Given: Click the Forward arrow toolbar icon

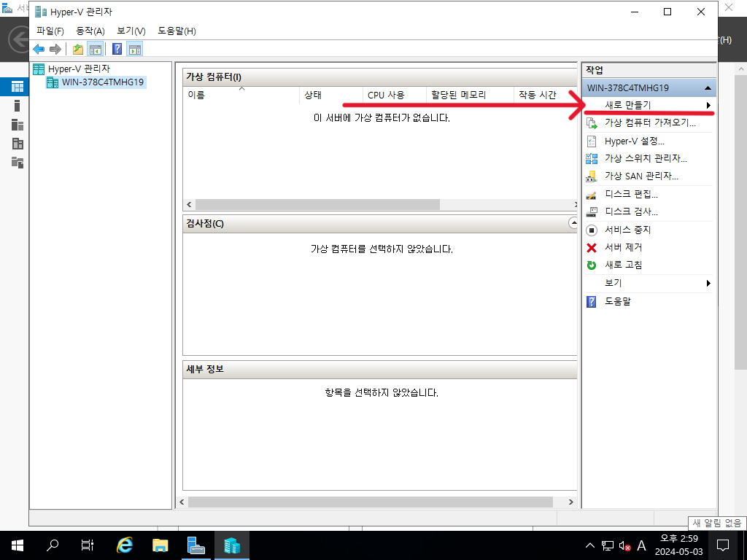Looking at the screenshot, I should point(55,49).
